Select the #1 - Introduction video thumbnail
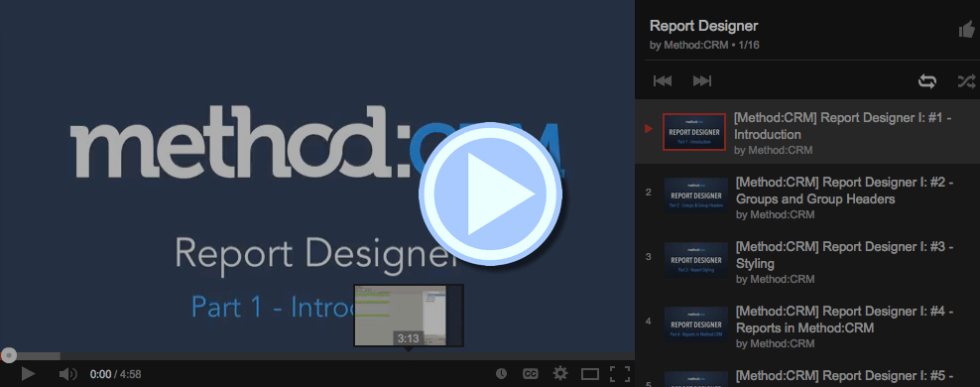 tap(693, 132)
